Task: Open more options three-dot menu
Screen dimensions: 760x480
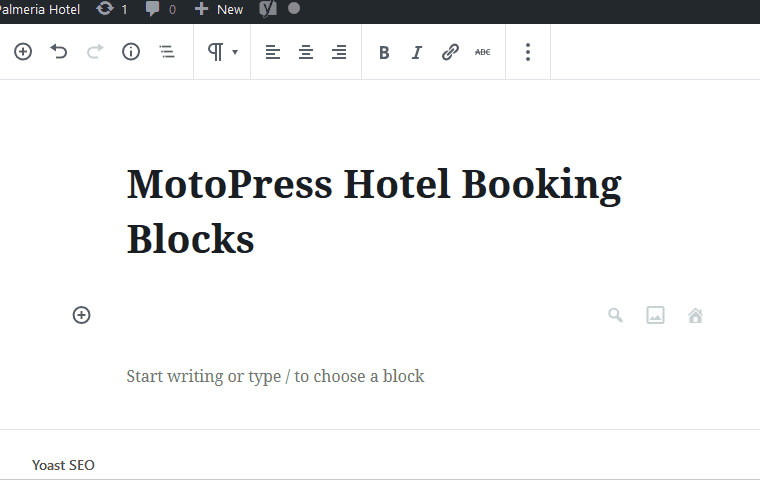Action: point(528,52)
